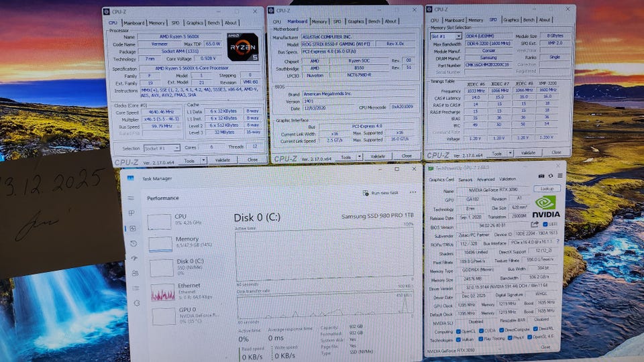Click GPU-Z BIOS Version field
Screen dimensions: 644x362
tap(492, 225)
